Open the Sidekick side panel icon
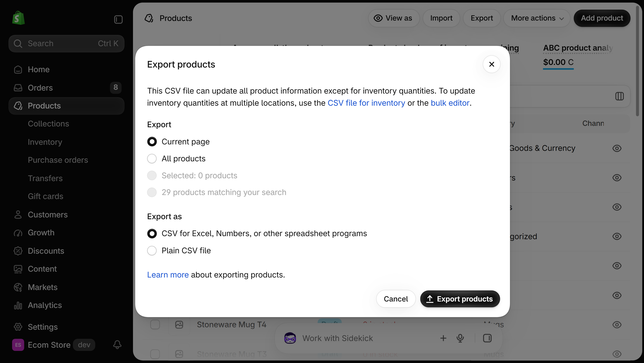The height and width of the screenshot is (363, 644). [487, 338]
